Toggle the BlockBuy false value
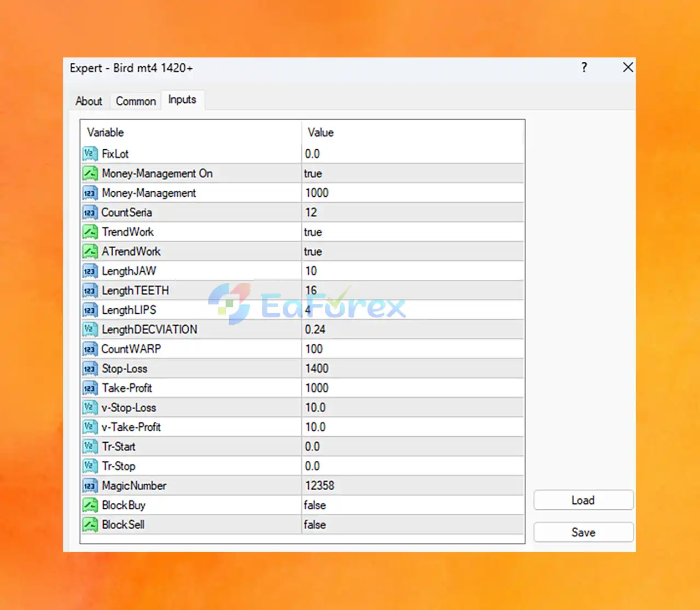 coord(413,505)
